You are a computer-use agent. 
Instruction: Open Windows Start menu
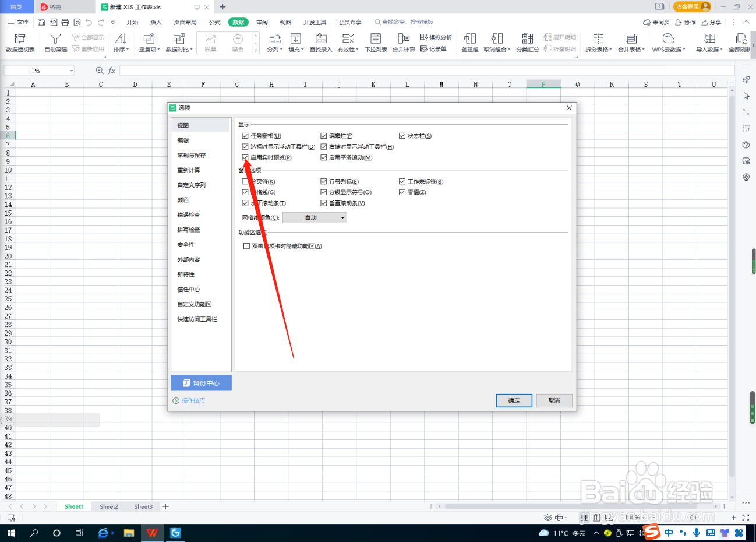coord(10,533)
